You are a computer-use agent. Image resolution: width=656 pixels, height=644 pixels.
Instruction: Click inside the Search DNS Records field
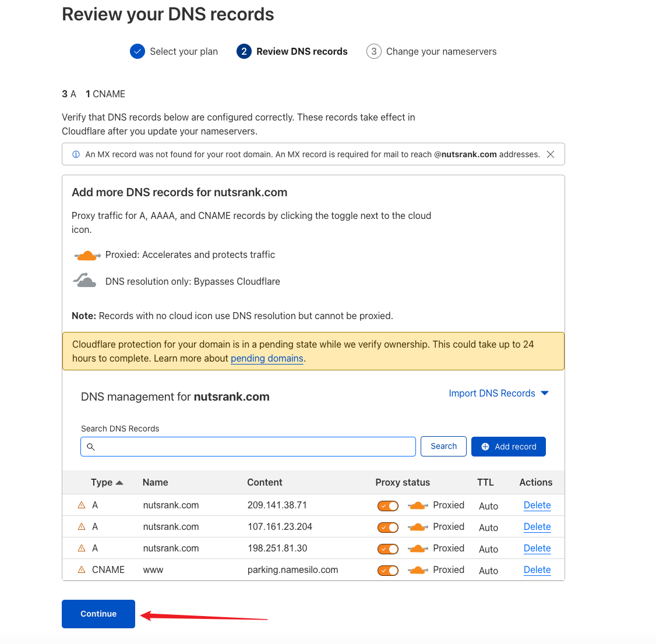[248, 446]
